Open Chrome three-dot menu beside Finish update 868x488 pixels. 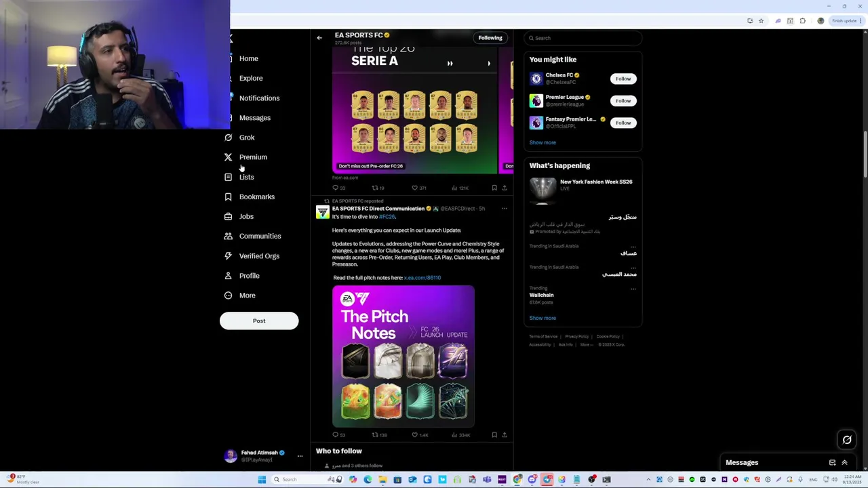pyautogui.click(x=862, y=21)
